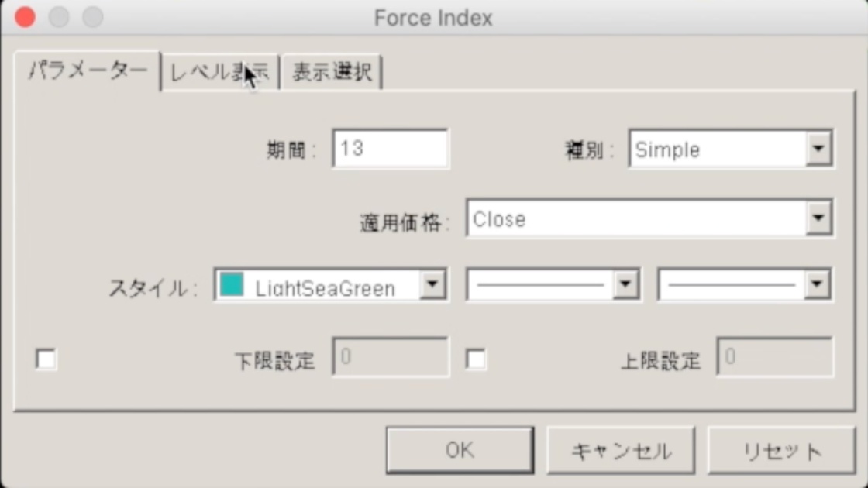868x488 pixels.
Task: Open the 適用価格 Close dropdown
Action: pyautogui.click(x=649, y=218)
